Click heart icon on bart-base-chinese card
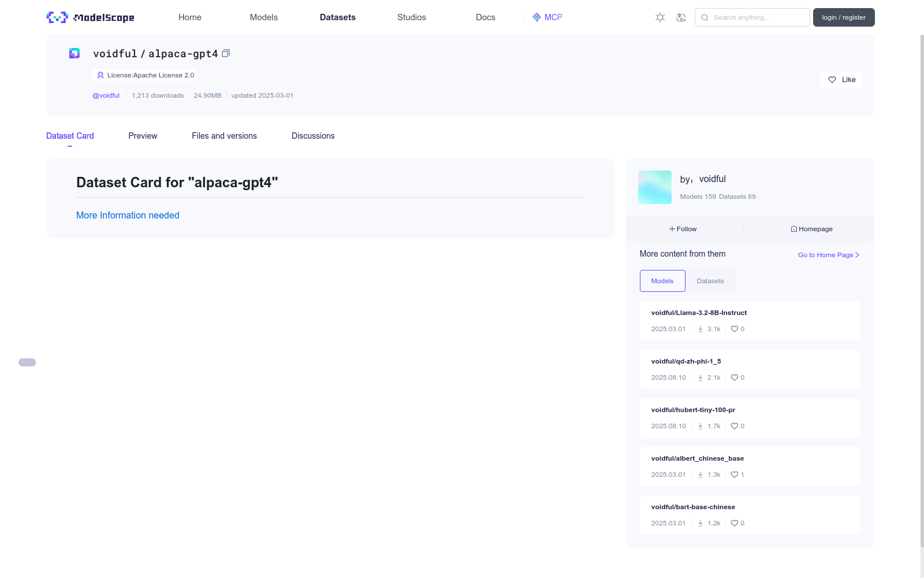Screen dimensions: 924x578 click(x=735, y=523)
